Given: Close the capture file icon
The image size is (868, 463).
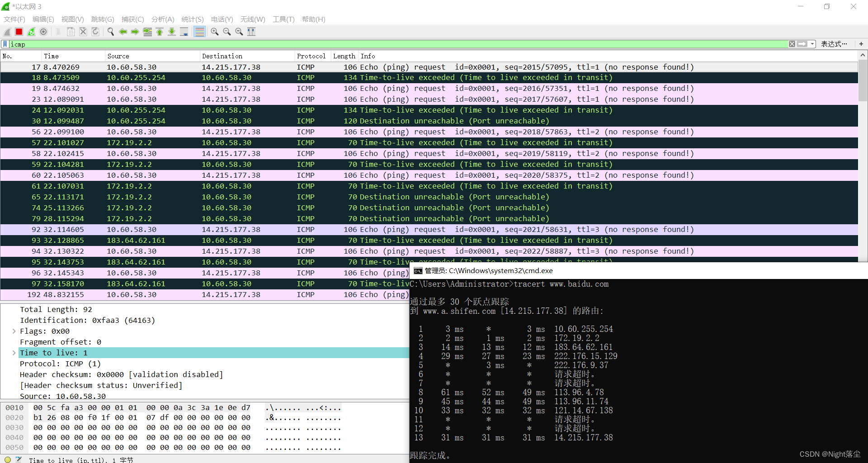Looking at the screenshot, I should [x=83, y=32].
